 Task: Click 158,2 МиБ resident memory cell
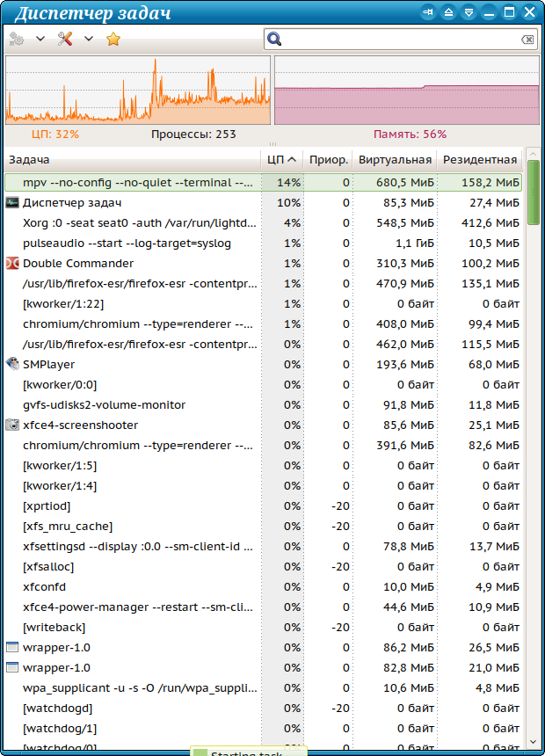coord(490,183)
